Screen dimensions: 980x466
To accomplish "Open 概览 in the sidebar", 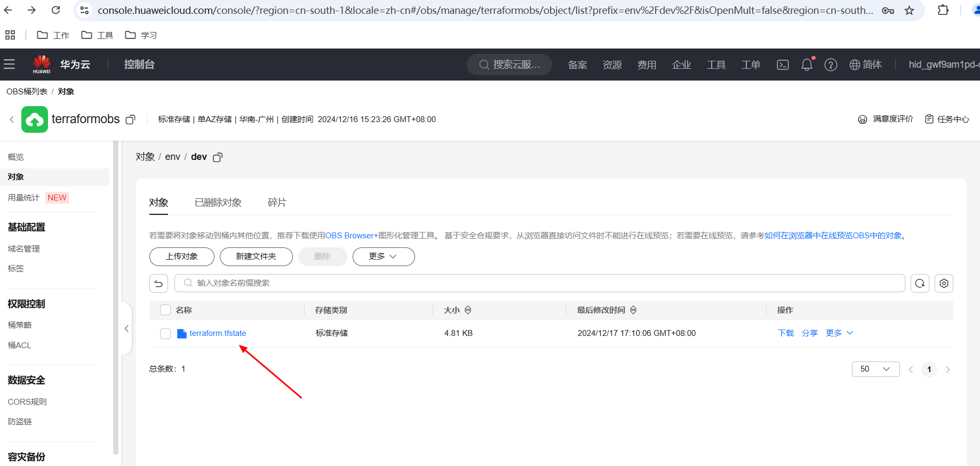I will pyautogui.click(x=16, y=157).
